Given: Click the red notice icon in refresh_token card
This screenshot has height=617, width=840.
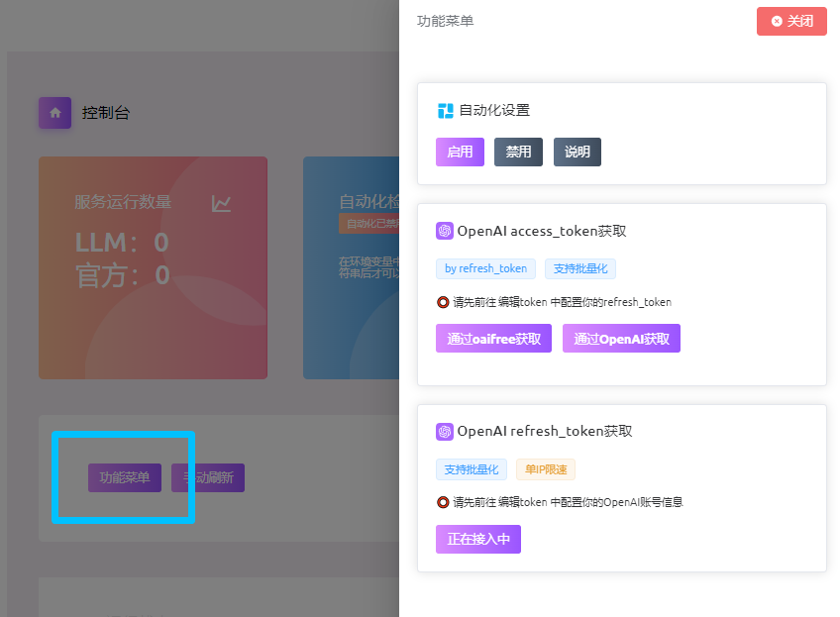Looking at the screenshot, I should point(443,502).
